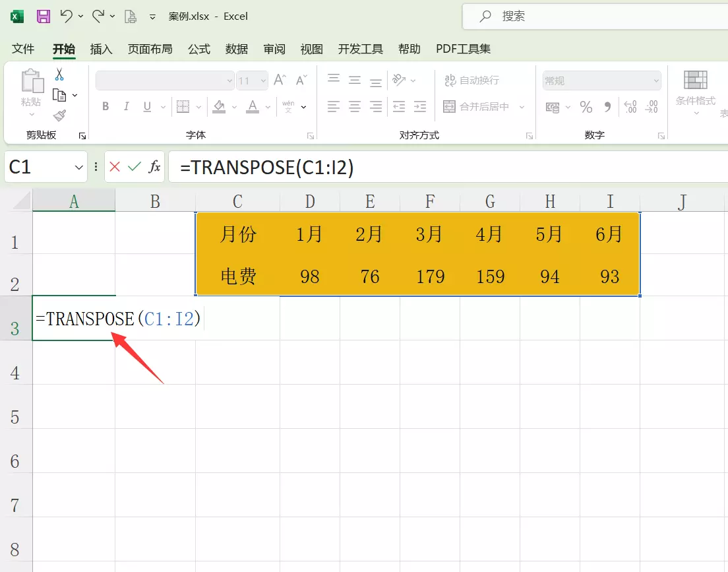The width and height of the screenshot is (728, 572).
Task: Click the Decrease Indent icon
Action: [x=399, y=107]
